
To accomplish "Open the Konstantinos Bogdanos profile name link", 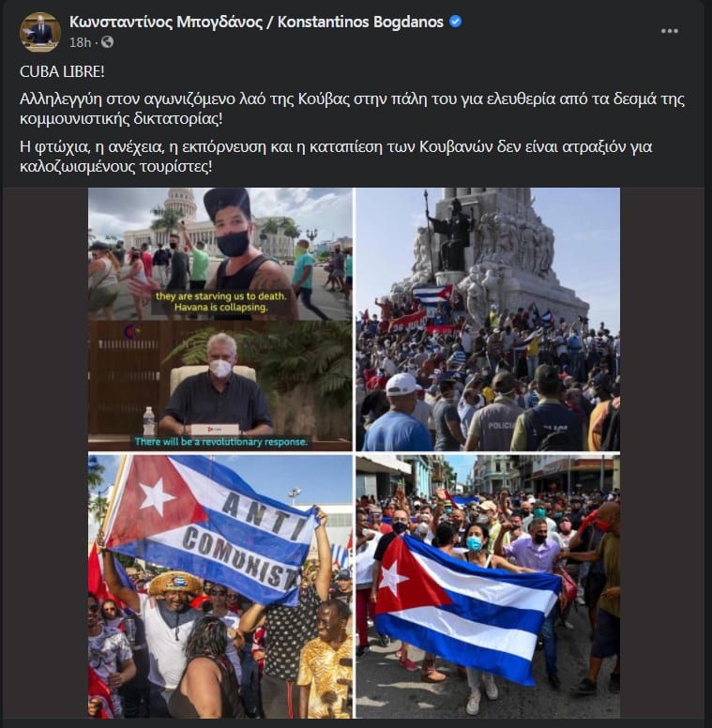I will tap(256, 22).
